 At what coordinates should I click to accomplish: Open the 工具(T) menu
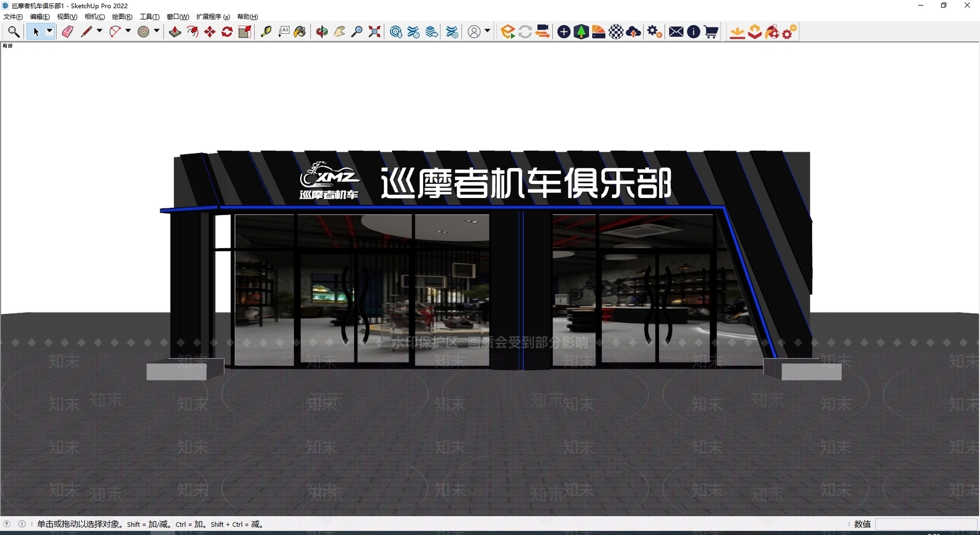coord(149,17)
